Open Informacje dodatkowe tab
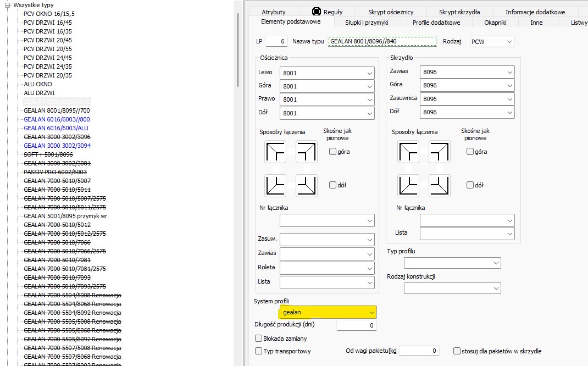Image resolution: width=588 pixels, height=366 pixels. tap(535, 12)
